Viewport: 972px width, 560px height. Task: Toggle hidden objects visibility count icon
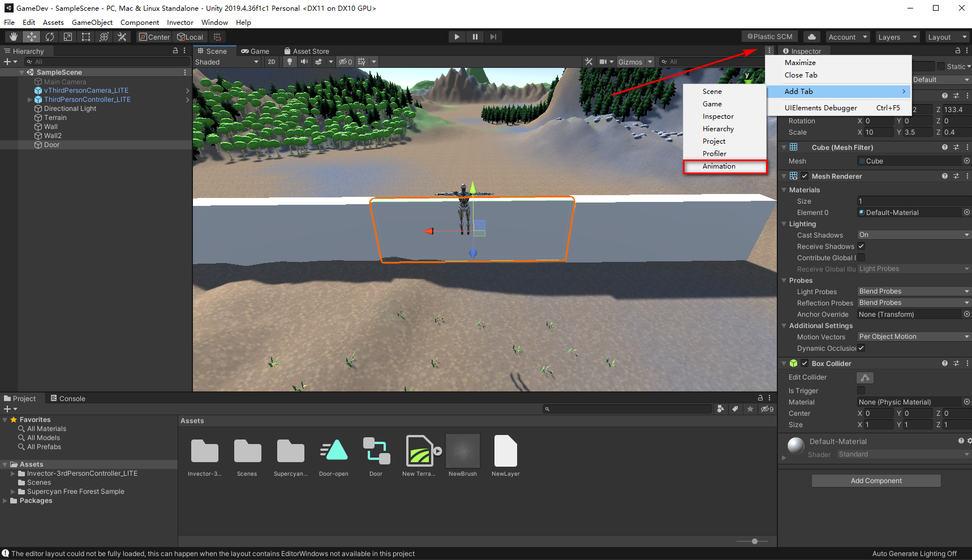tap(345, 62)
